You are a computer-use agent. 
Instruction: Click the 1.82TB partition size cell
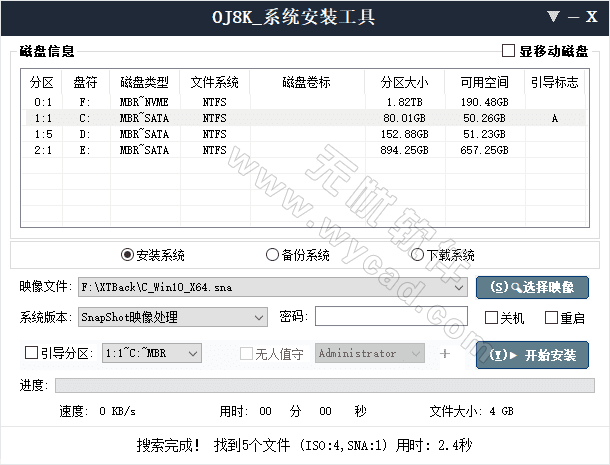tap(405, 102)
